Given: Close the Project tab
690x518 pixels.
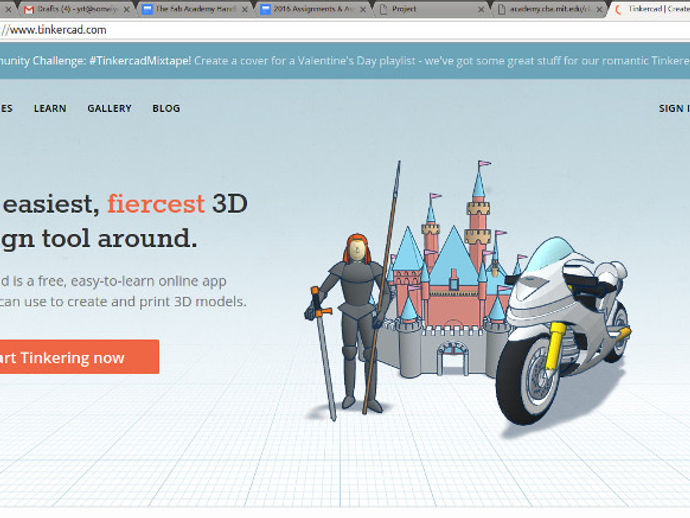Looking at the screenshot, I should coord(481,9).
